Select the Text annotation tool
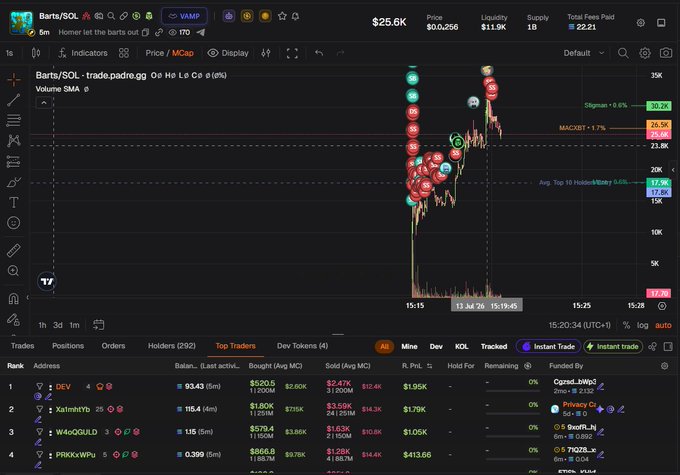Viewport: 680px width, 475px height. [13, 202]
